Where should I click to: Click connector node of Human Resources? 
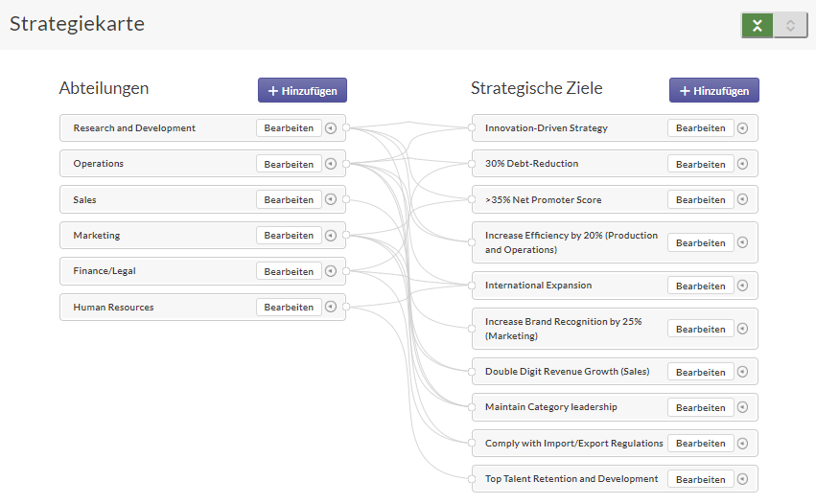(x=346, y=307)
